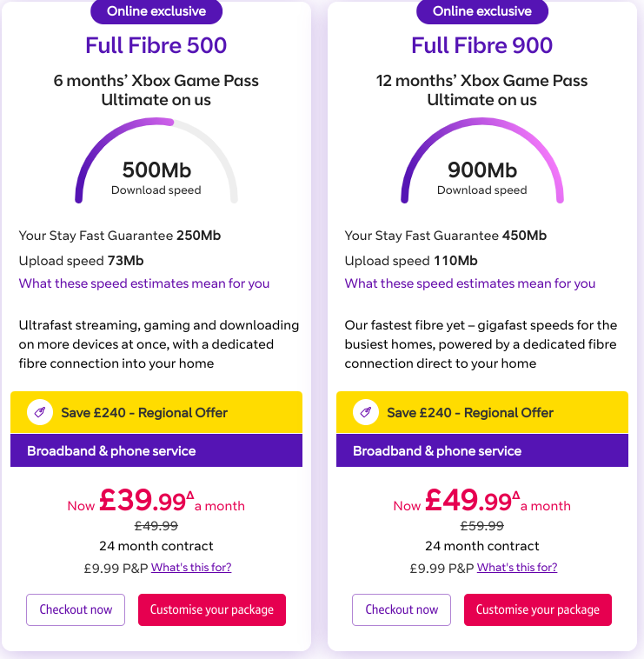Customise your package for Full Fibre 500

tap(212, 609)
